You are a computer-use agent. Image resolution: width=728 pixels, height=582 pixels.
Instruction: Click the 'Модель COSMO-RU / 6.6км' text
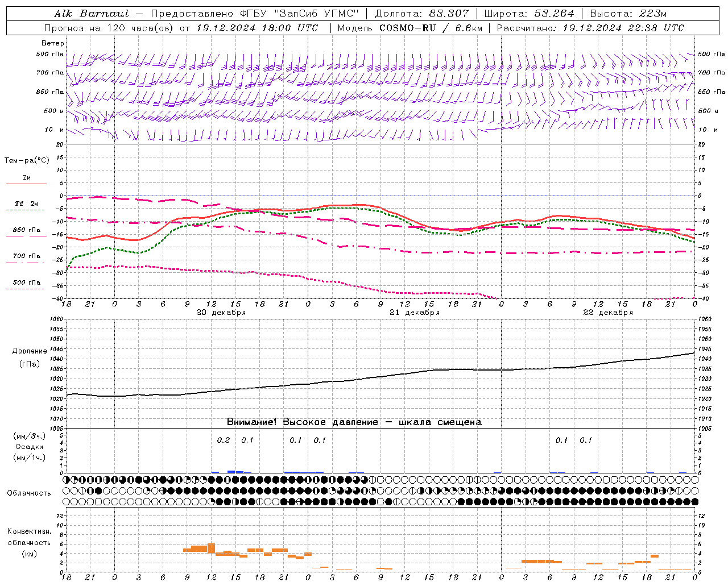point(409,28)
